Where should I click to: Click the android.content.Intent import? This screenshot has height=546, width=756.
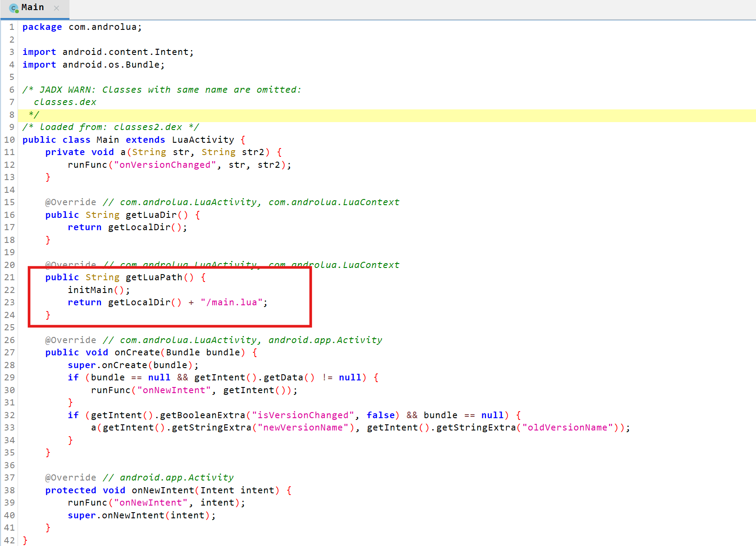click(x=127, y=52)
